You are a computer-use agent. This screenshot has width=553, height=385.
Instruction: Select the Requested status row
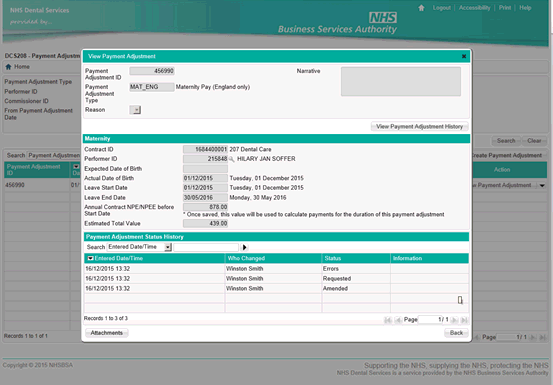[276, 279]
